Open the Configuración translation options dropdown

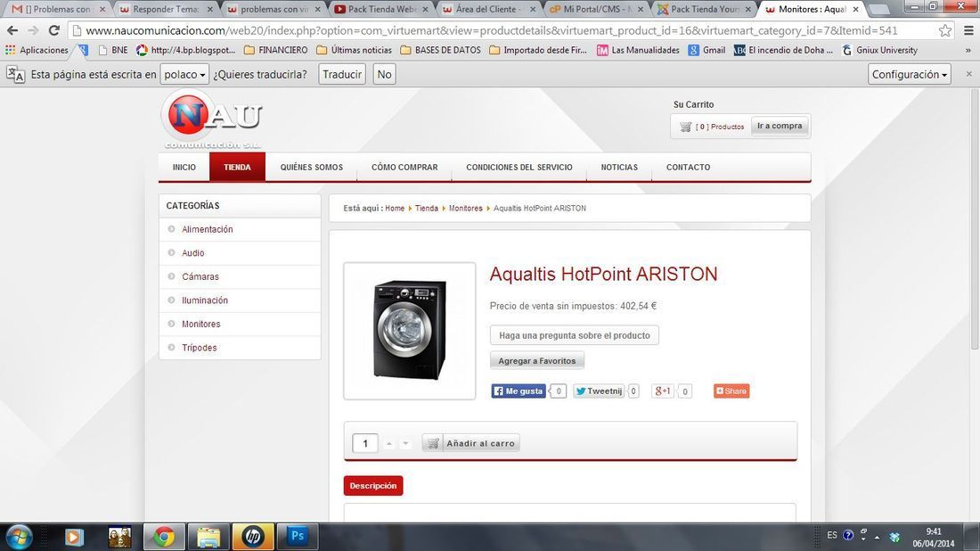[910, 74]
